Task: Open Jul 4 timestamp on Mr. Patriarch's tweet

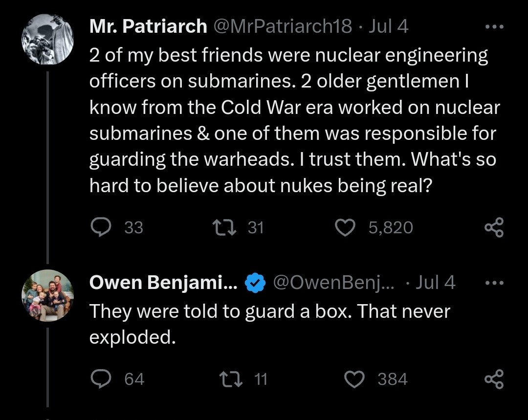Action: click(x=388, y=26)
